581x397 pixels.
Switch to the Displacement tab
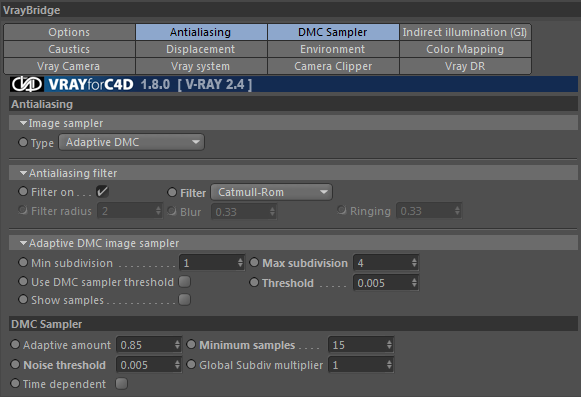[x=201, y=49]
